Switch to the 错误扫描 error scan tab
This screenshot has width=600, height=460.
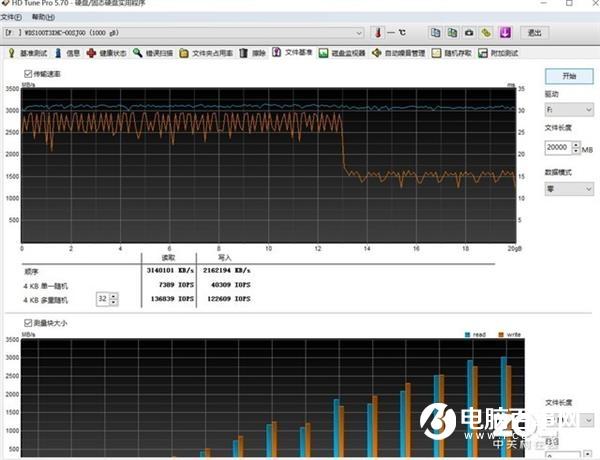pyautogui.click(x=153, y=53)
